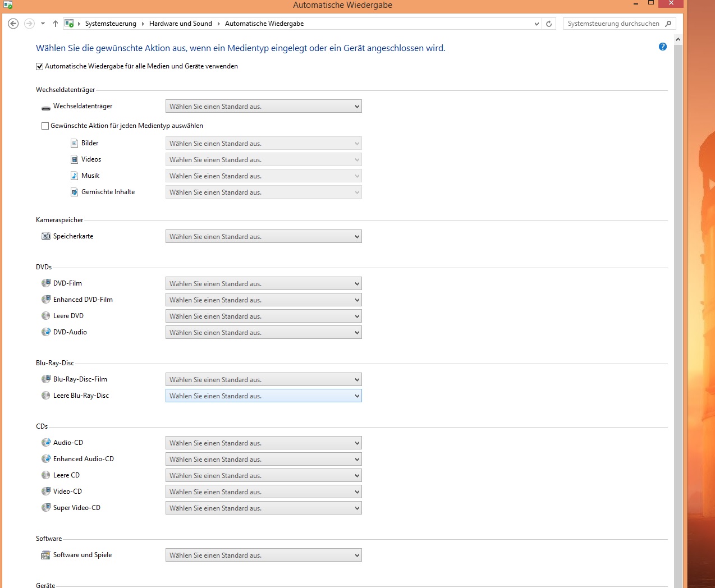Click Automatische Wiedergabe breadcrumb

[264, 24]
